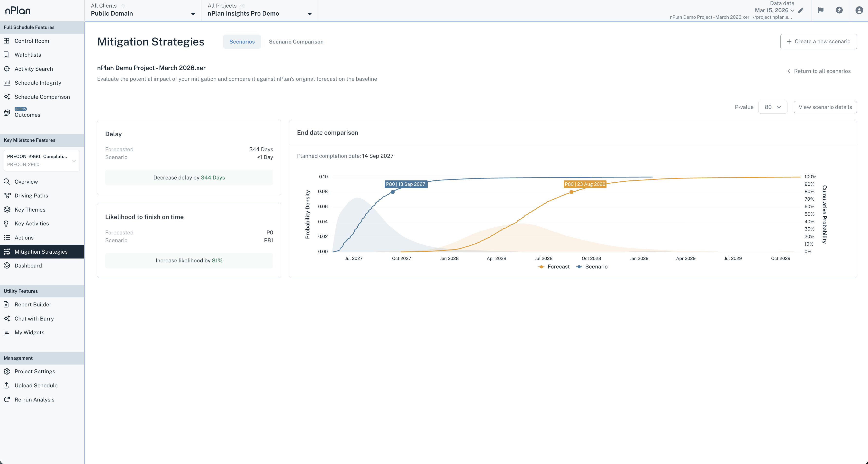Switch to the Scenario Comparison tab
The image size is (868, 464).
(x=296, y=41)
